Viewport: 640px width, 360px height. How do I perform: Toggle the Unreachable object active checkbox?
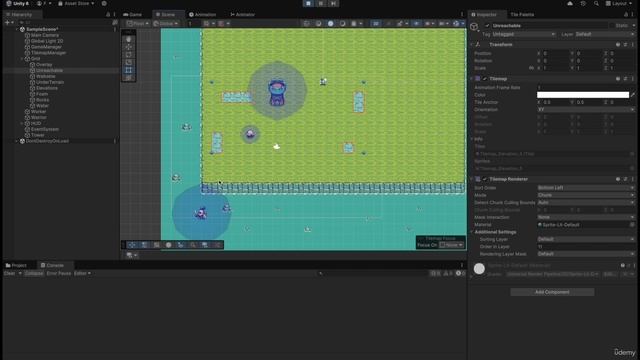(487, 25)
